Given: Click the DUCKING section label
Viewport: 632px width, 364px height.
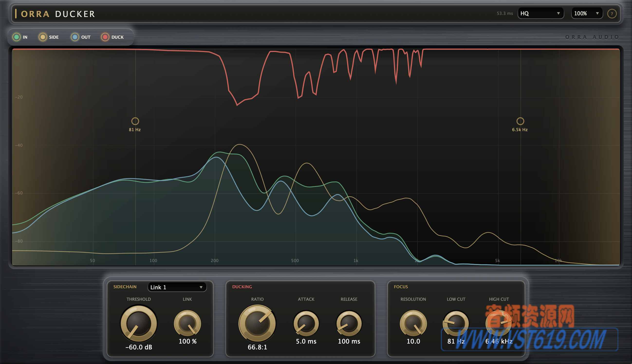Looking at the screenshot, I should click(x=242, y=287).
